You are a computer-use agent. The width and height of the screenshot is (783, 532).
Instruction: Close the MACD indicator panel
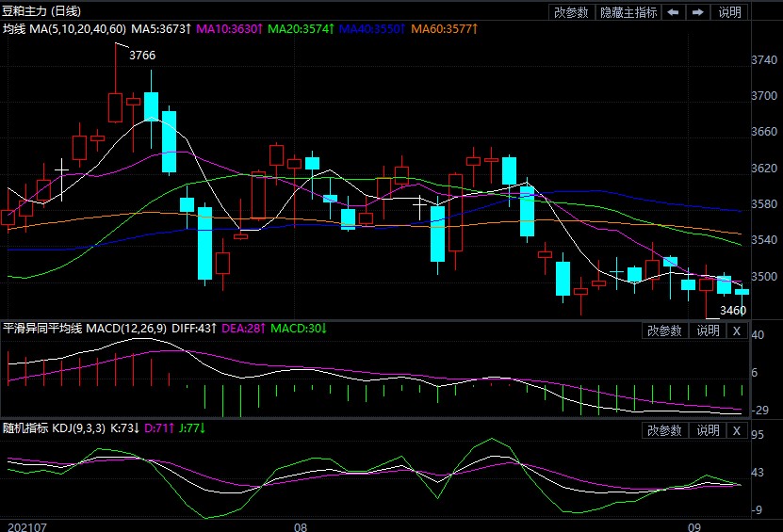click(737, 330)
